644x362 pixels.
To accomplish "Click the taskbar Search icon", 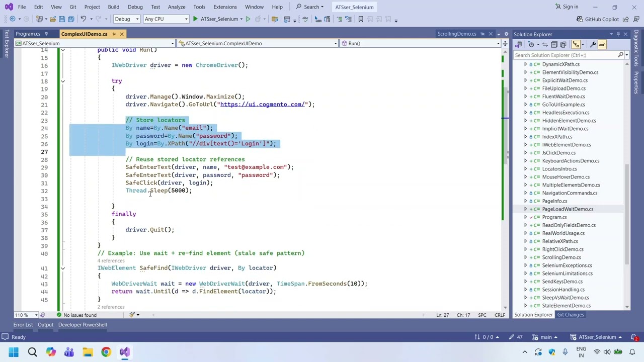I will pos(32,352).
